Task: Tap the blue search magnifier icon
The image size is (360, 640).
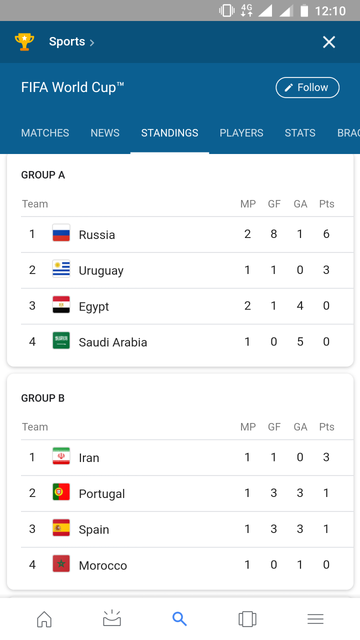Action: [x=180, y=619]
